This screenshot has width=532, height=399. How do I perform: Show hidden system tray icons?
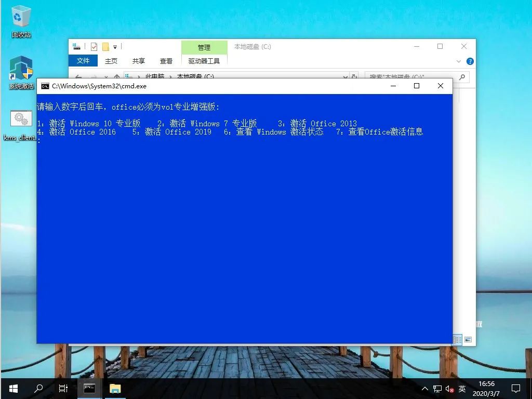tap(425, 389)
